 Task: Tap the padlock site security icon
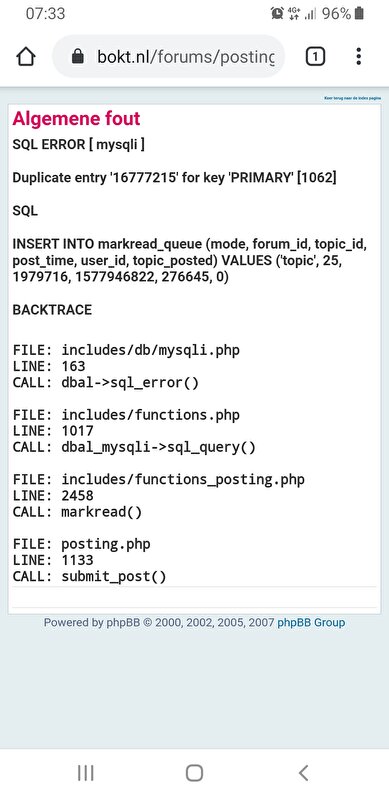pos(78,57)
